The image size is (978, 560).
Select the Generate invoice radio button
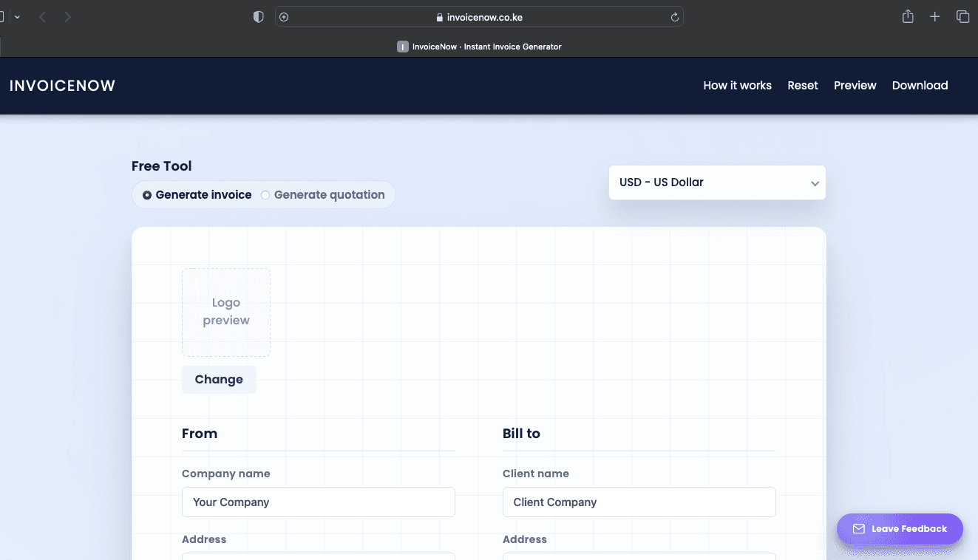point(146,194)
